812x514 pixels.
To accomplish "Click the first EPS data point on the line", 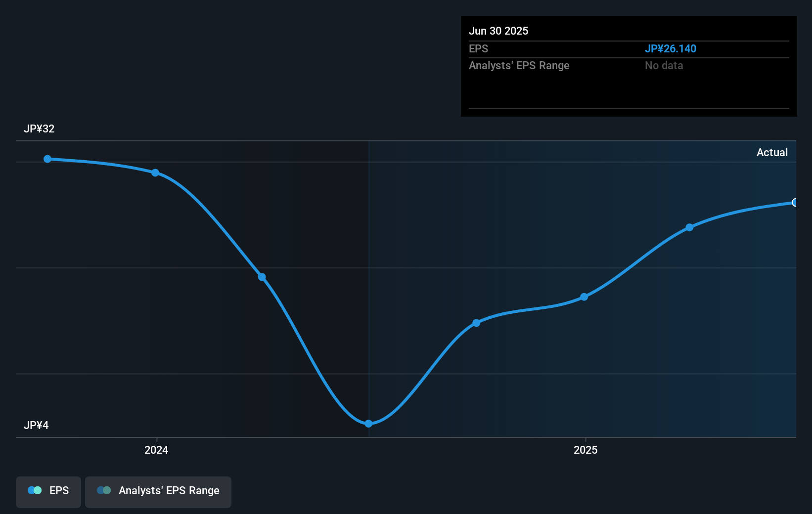I will coord(47,159).
